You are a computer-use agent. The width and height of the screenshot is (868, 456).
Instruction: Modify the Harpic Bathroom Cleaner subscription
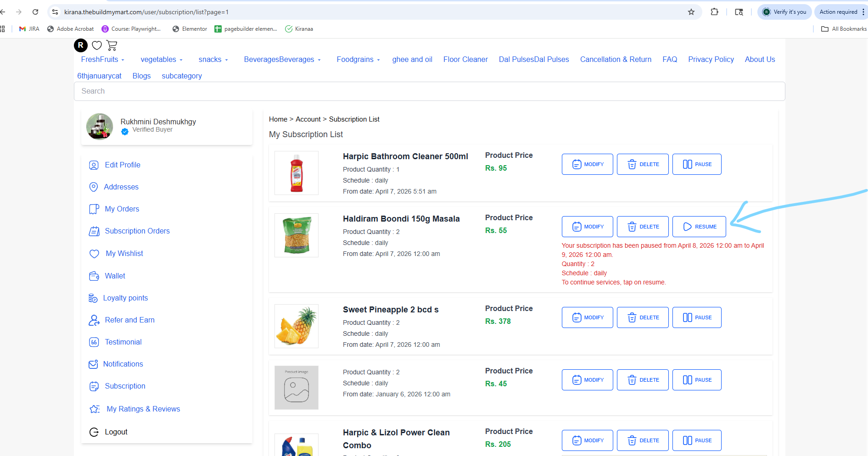pos(588,164)
